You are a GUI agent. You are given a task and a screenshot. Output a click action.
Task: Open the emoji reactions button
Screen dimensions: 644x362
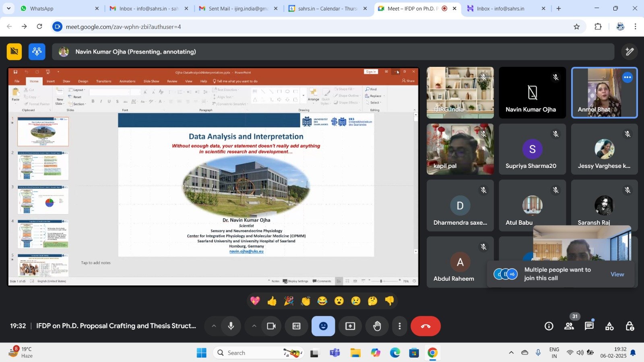pyautogui.click(x=323, y=326)
